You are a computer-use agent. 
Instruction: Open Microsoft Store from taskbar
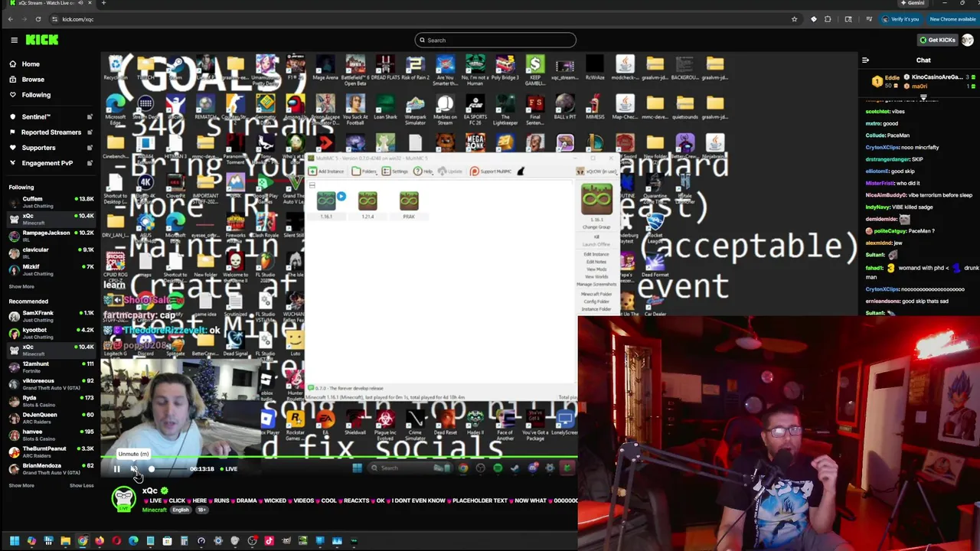pyautogui.click(x=167, y=541)
